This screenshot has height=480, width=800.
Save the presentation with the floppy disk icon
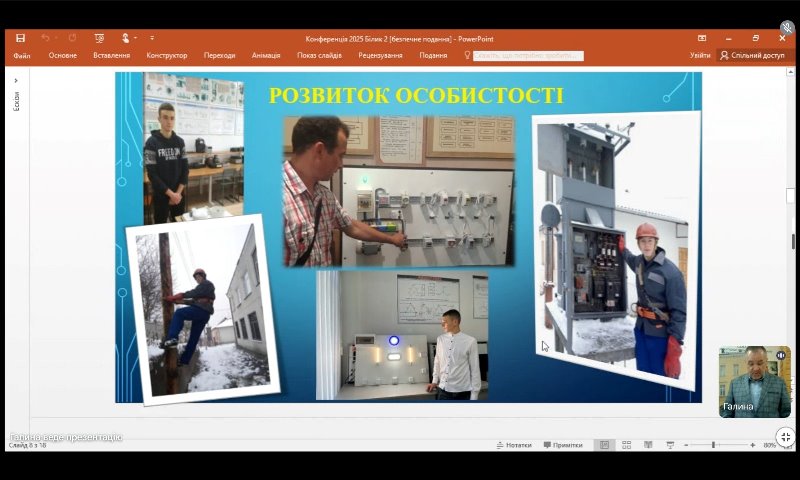click(x=20, y=38)
